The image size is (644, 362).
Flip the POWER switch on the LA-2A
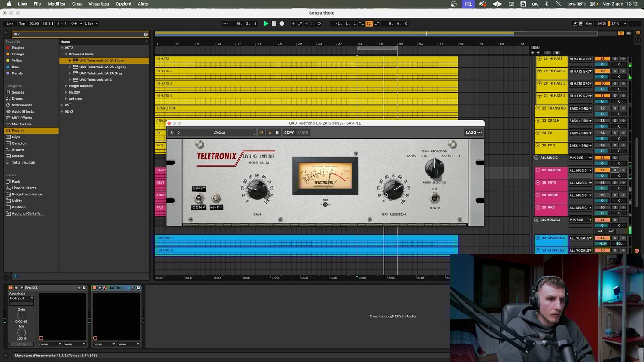tap(434, 198)
